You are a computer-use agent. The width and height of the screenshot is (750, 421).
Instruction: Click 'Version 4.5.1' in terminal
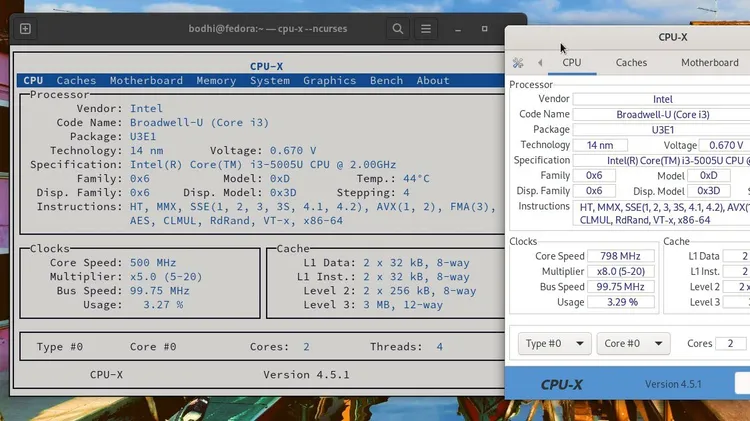(306, 375)
